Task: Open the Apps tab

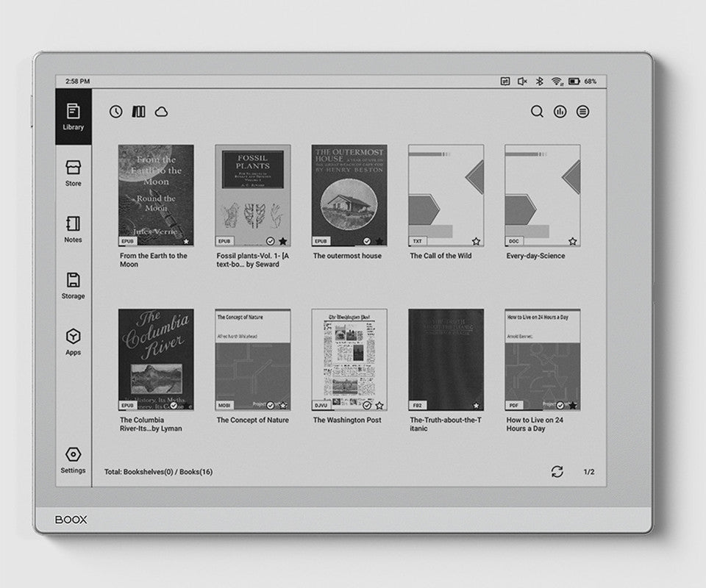Action: [x=74, y=343]
